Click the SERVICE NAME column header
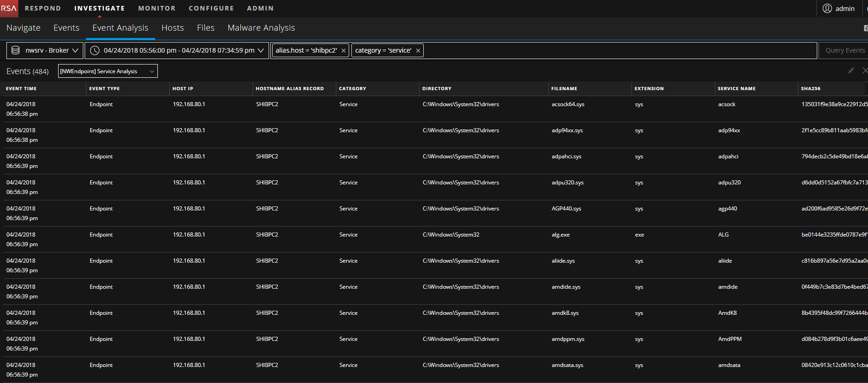Image resolution: width=868 pixels, height=383 pixels. point(736,89)
